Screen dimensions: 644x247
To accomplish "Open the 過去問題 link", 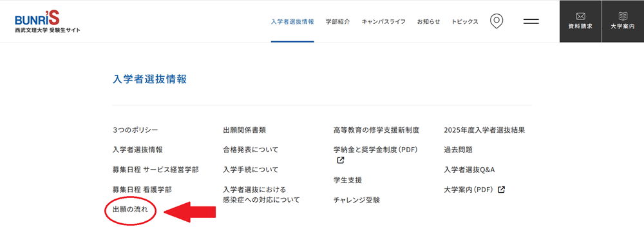I will pos(459,150).
